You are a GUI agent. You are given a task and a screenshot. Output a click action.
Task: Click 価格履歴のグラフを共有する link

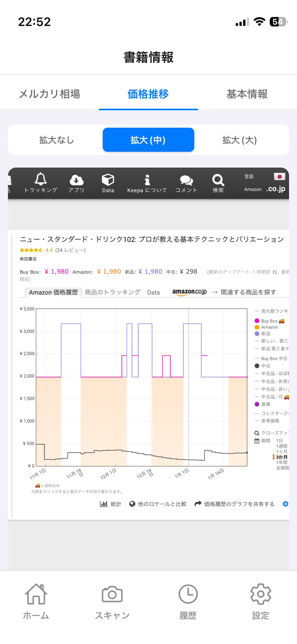tap(239, 504)
